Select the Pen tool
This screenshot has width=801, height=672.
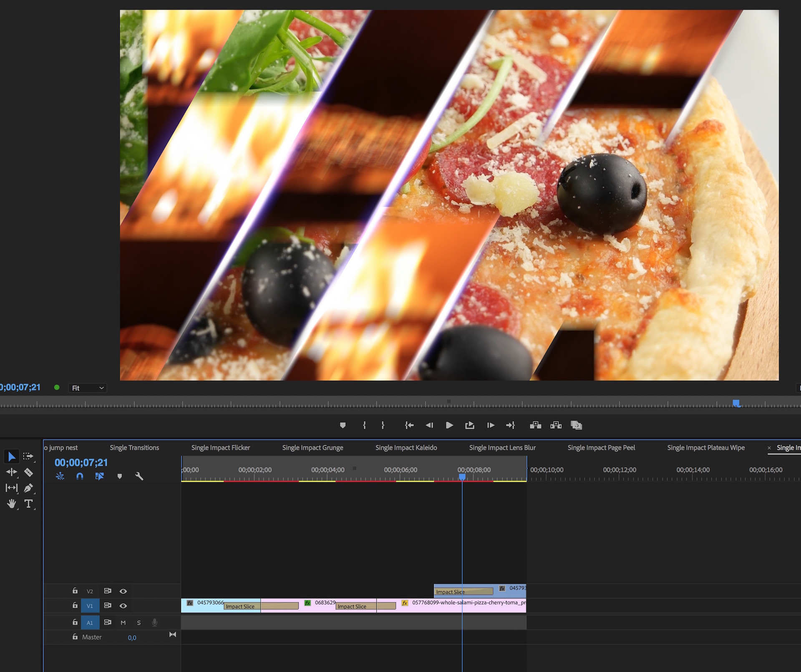click(x=29, y=488)
